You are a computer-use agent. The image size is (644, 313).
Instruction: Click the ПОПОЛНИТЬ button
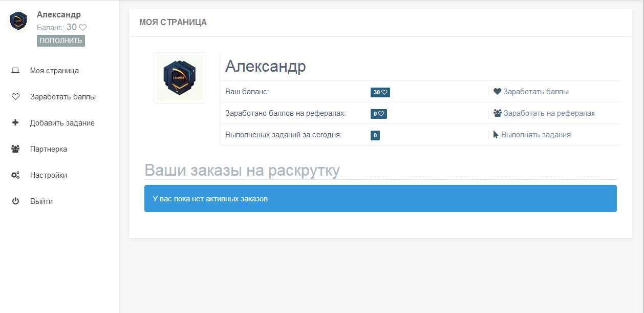(61, 41)
